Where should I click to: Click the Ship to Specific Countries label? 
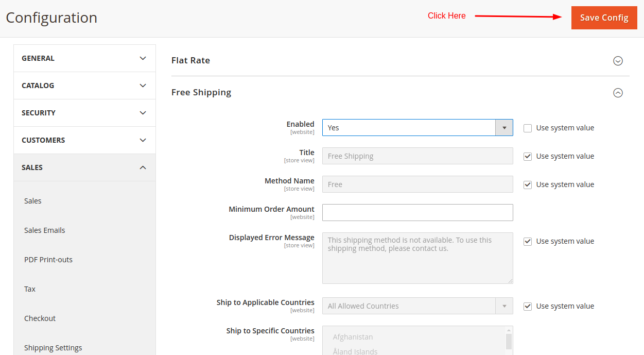click(x=270, y=331)
